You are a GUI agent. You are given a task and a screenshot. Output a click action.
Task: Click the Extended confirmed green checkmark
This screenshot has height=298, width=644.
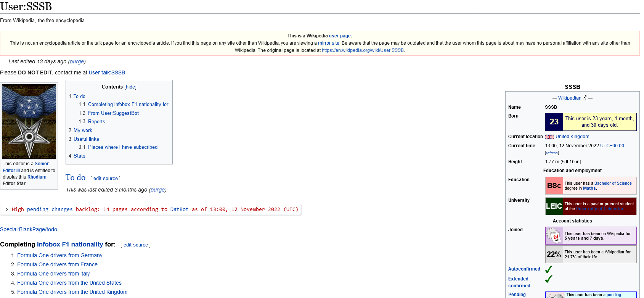click(x=549, y=279)
